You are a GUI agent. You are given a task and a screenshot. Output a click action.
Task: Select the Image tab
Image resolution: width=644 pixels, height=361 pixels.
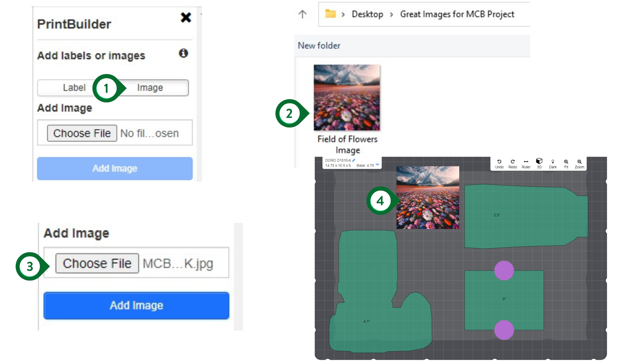150,87
